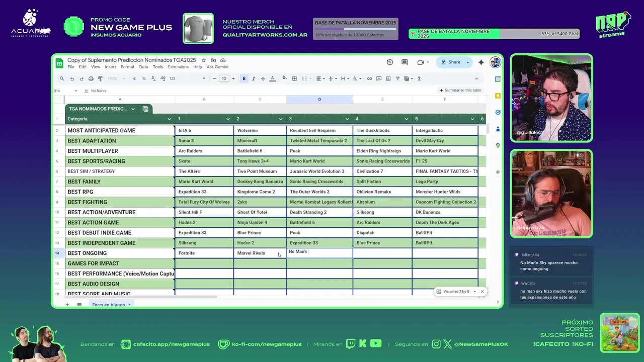Select the Marvel Rivals cell
The image size is (644, 362).
click(x=260, y=253)
